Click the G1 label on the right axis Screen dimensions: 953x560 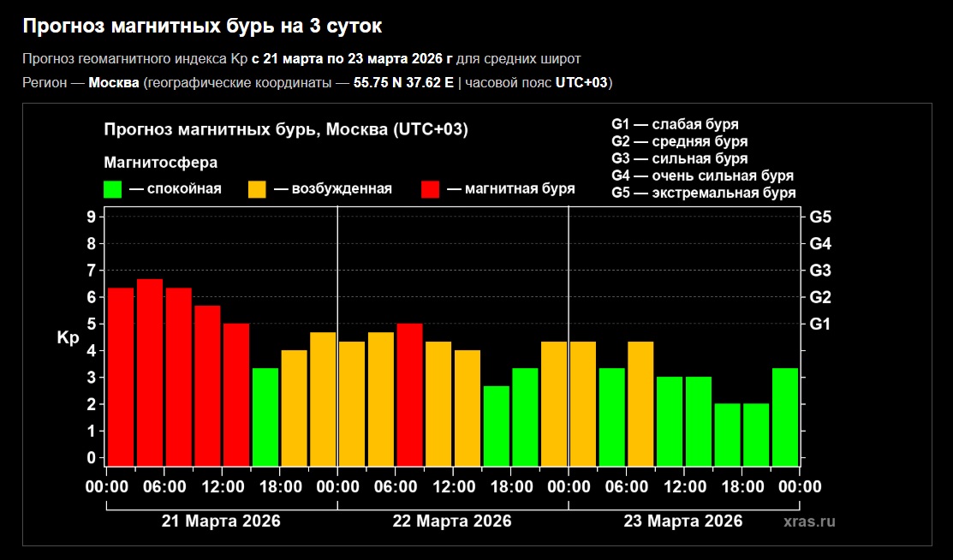[x=819, y=324]
